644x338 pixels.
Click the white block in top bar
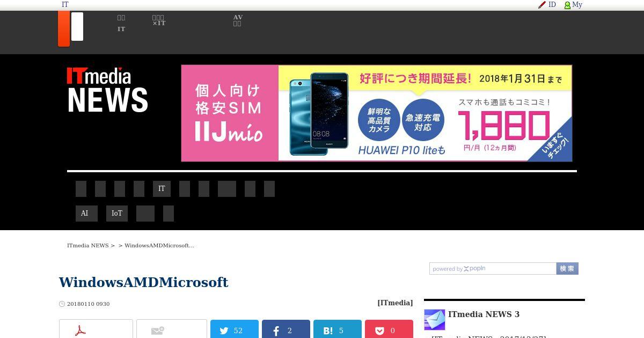click(77, 26)
